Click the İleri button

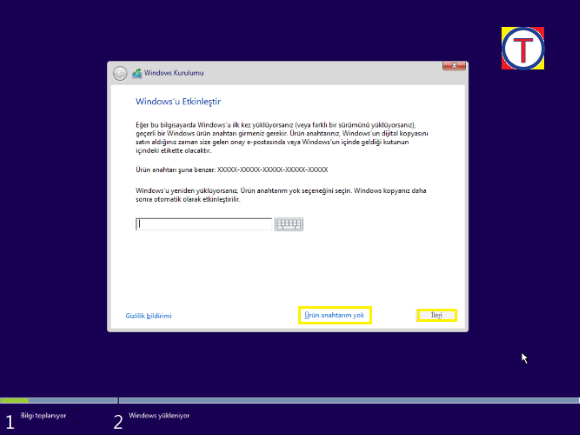point(436,315)
